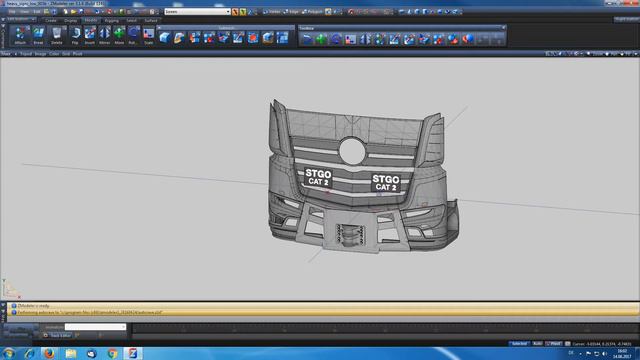Switch to the Display tab

tap(71, 20)
